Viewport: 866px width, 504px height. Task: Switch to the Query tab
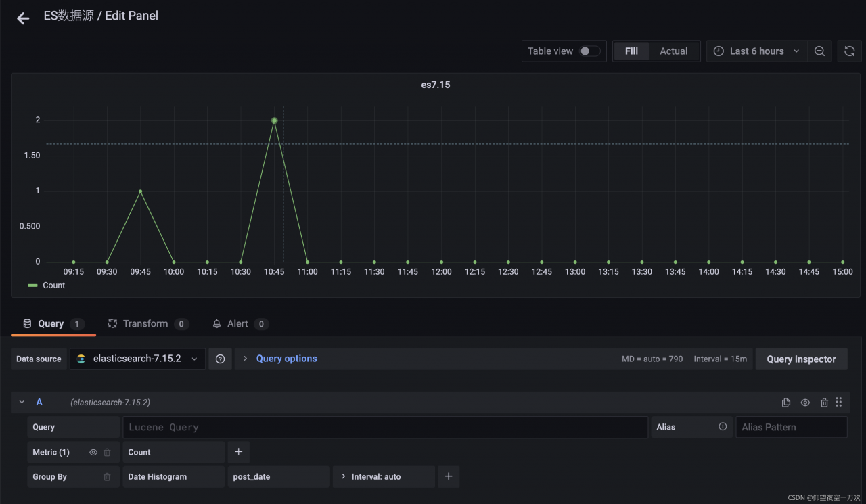[53, 324]
